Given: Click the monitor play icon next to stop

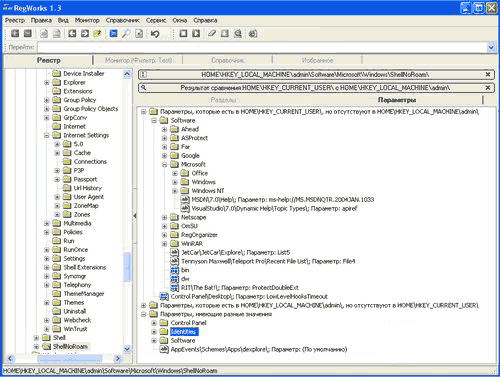Looking at the screenshot, I should [x=196, y=33].
